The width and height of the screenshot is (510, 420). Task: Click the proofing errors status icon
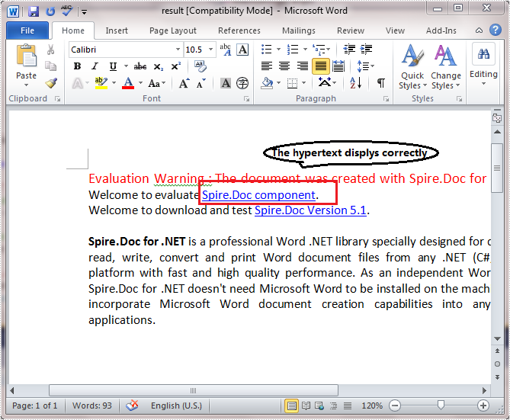click(132, 406)
